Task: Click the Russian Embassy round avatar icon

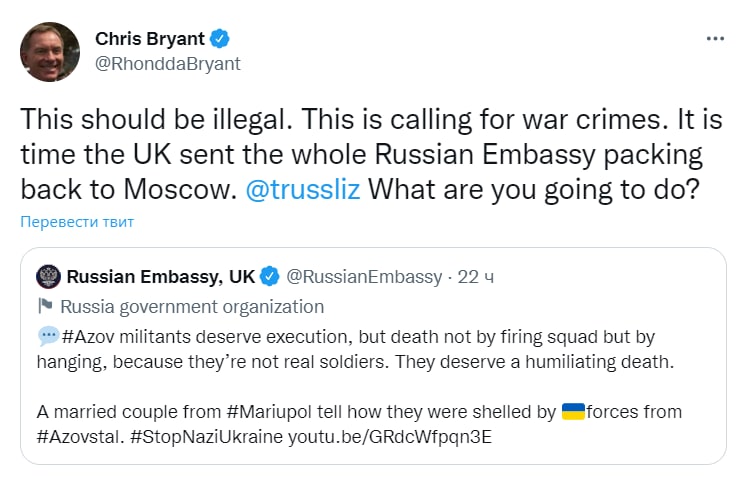Action: pos(46,277)
